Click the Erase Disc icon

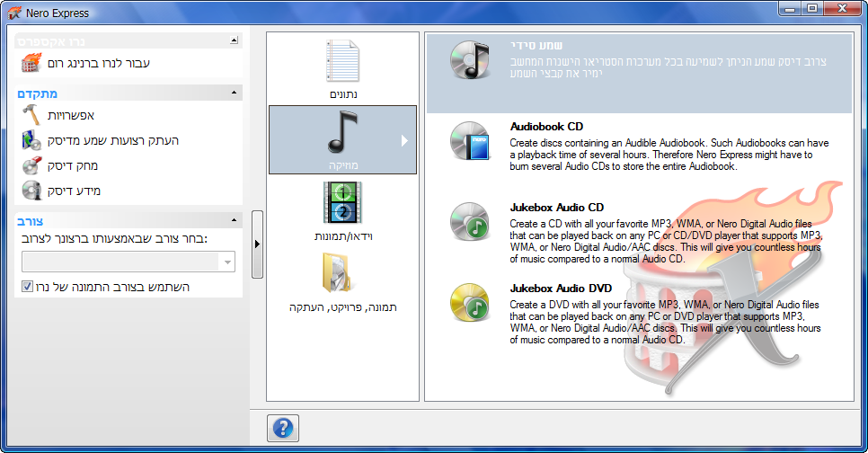(x=31, y=165)
